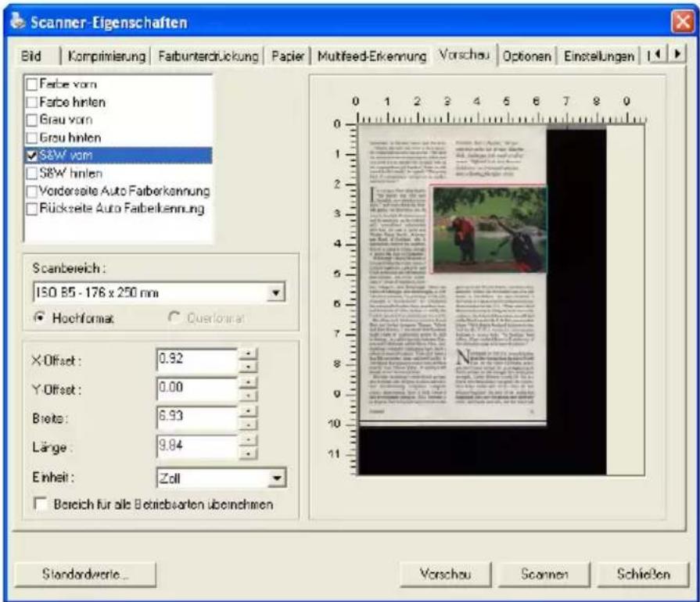Decrease Länge with down arrow

coord(248,453)
